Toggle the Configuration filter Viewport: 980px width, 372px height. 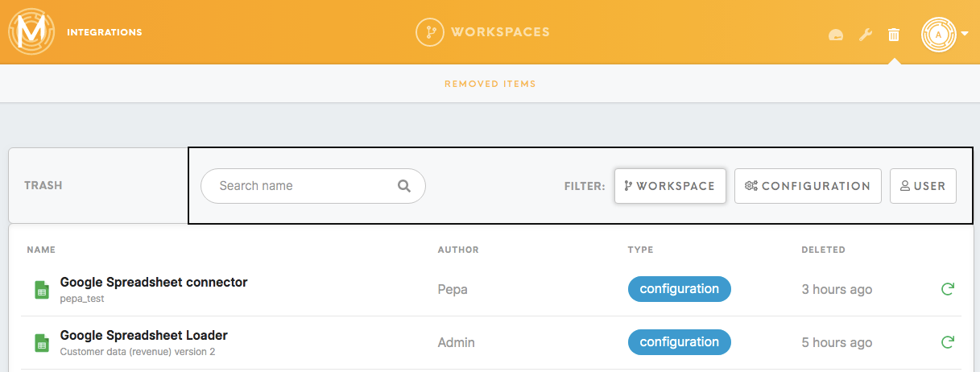tap(808, 186)
